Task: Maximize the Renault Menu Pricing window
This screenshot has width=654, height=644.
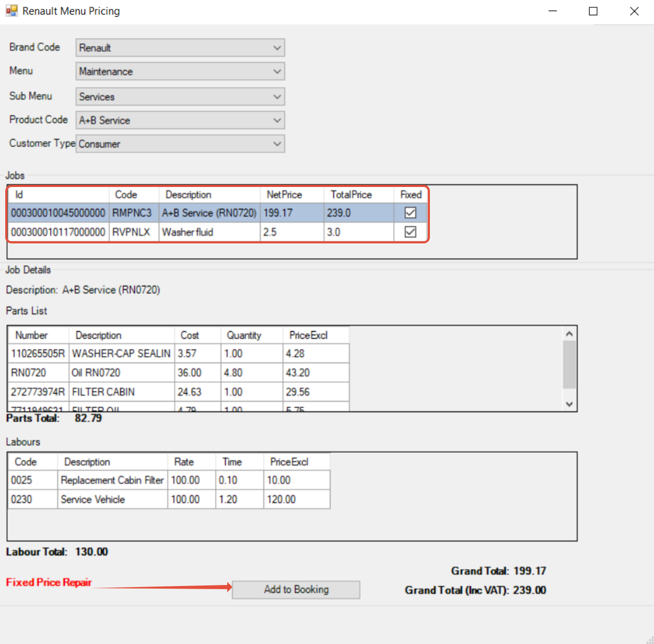Action: [593, 11]
